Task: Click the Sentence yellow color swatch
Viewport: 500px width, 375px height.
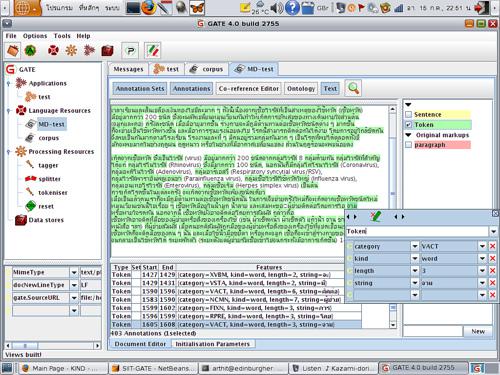Action: click(x=442, y=114)
